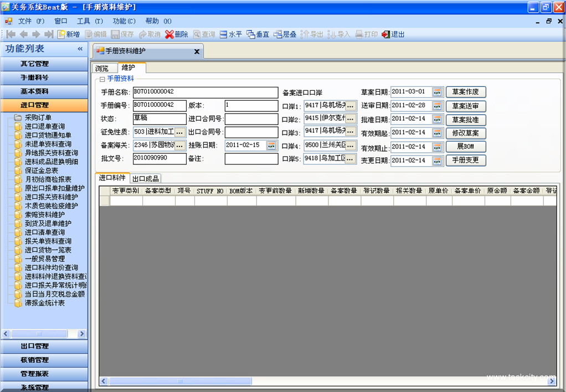Open calendar picker for 草案日期
The height and width of the screenshot is (392, 566).
438,92
